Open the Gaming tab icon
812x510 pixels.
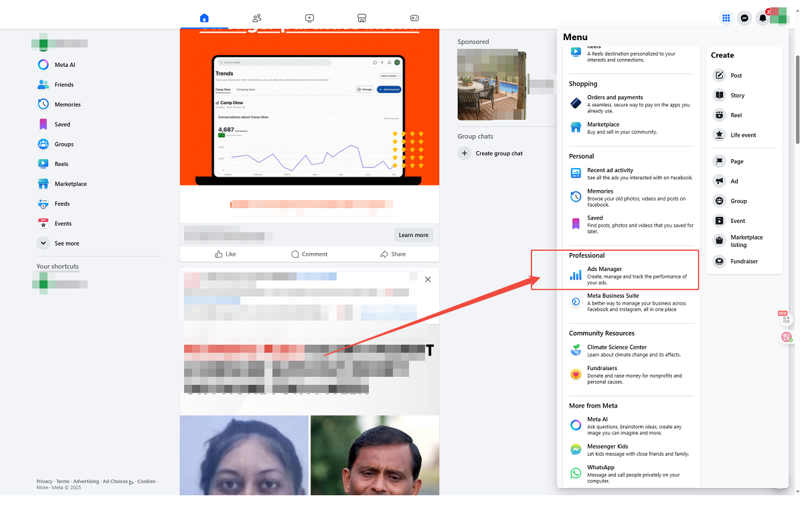414,18
